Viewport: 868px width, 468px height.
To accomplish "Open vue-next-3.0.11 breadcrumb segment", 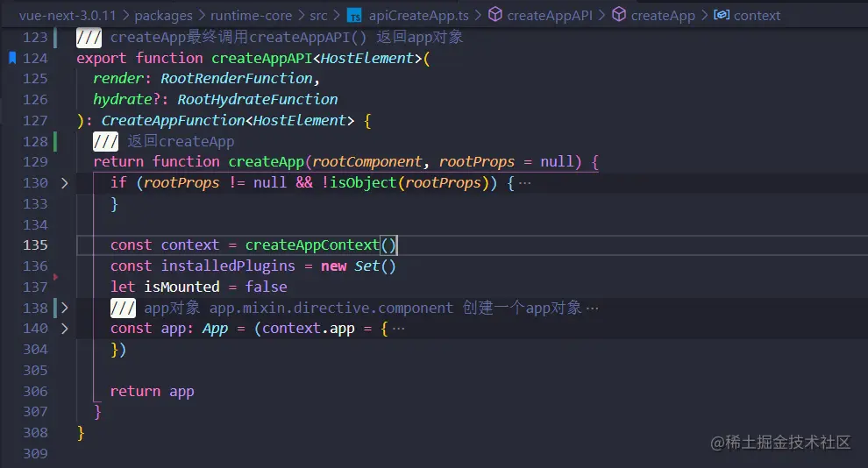I will 68,16.
